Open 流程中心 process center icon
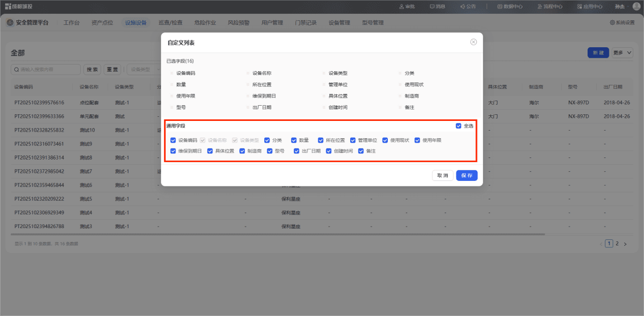The height and width of the screenshot is (316, 644). tap(540, 7)
